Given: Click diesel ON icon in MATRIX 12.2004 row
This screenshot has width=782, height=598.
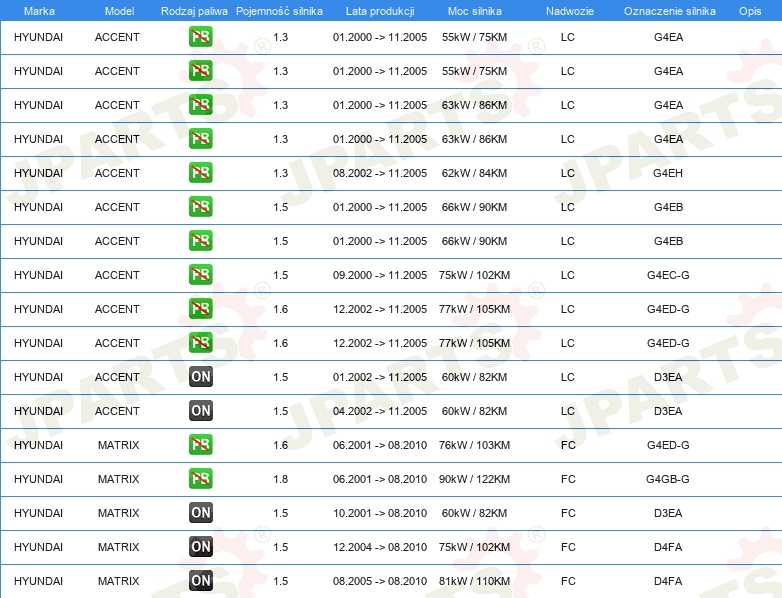Looking at the screenshot, I should click(200, 547).
